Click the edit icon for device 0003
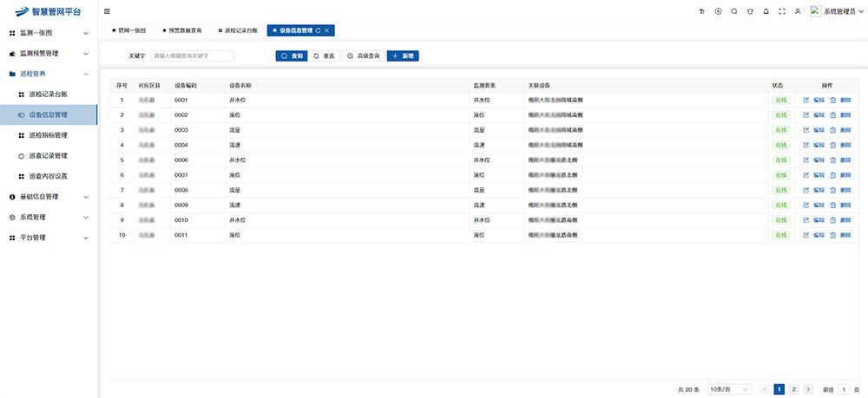Image resolution: width=868 pixels, height=398 pixels. tap(806, 130)
